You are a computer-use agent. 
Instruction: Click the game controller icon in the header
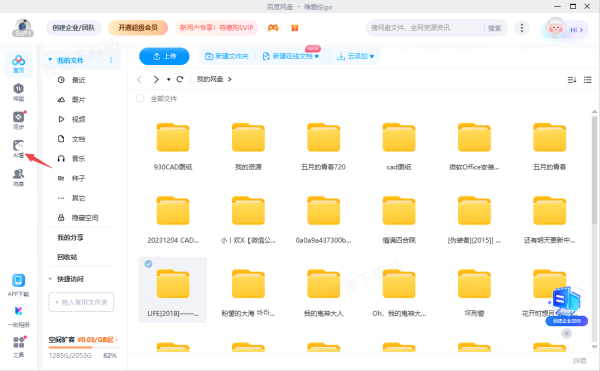pyautogui.click(x=273, y=28)
